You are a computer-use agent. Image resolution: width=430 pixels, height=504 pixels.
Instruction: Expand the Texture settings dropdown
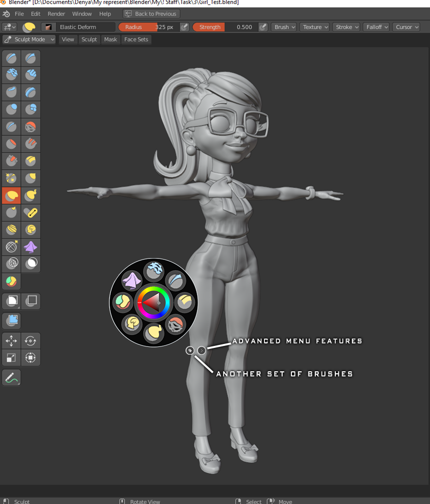pos(315,27)
